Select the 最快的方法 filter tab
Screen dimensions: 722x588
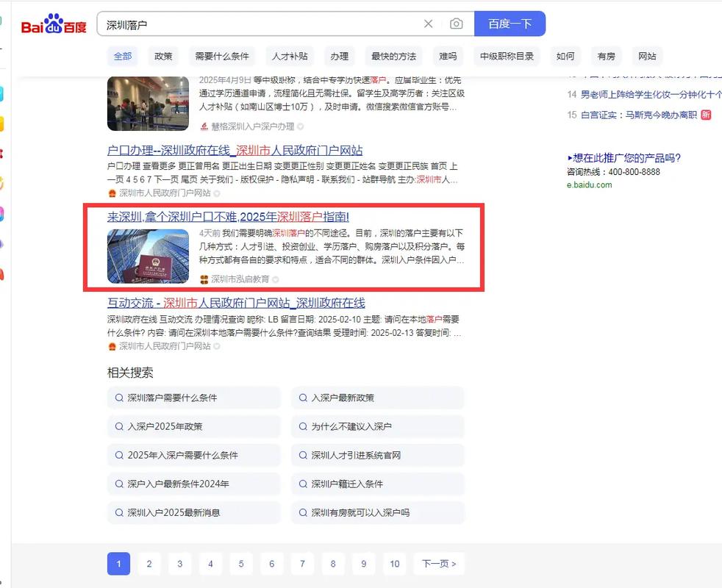click(393, 56)
